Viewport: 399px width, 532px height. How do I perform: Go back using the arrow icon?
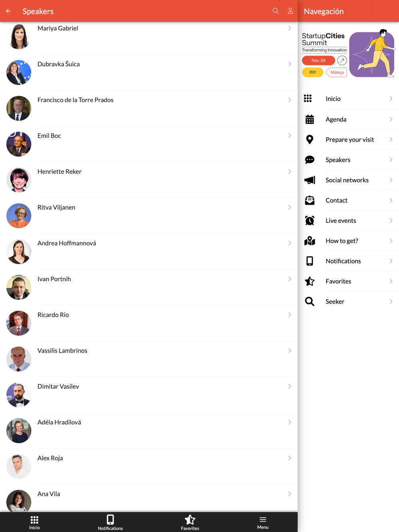(8, 11)
